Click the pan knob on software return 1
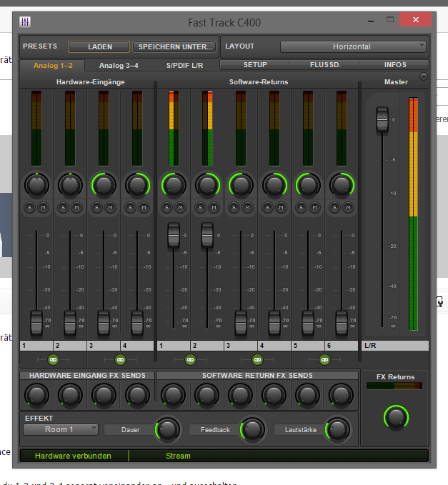 coord(172,185)
